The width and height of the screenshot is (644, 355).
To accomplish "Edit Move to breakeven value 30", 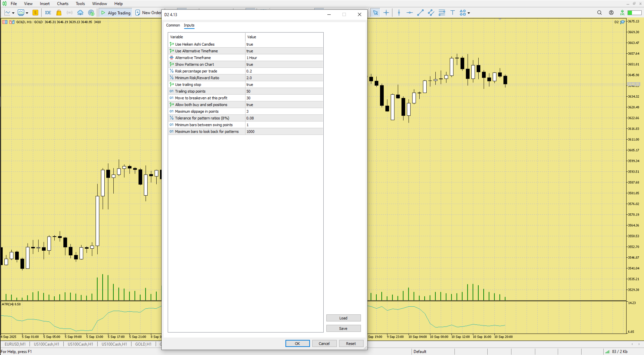I will [x=284, y=98].
